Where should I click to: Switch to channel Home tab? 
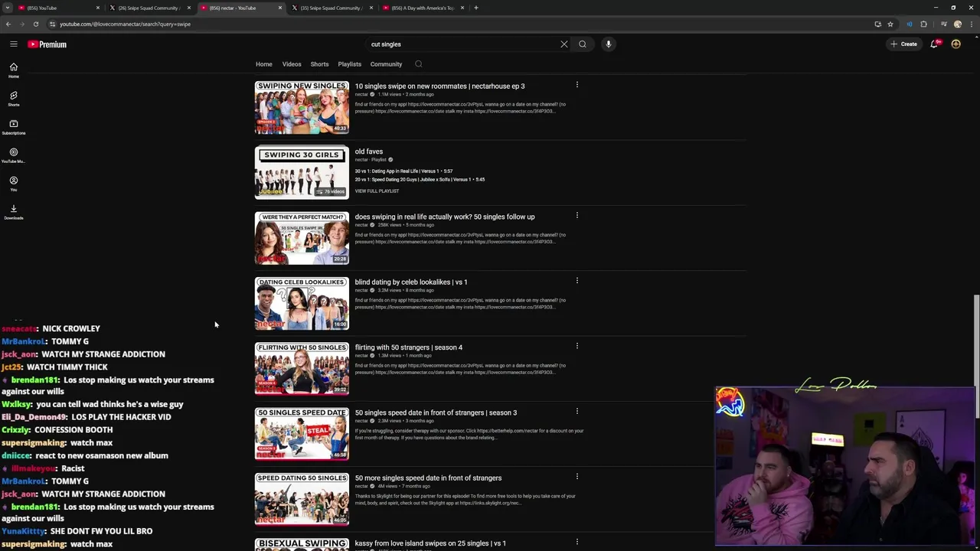[x=264, y=64]
